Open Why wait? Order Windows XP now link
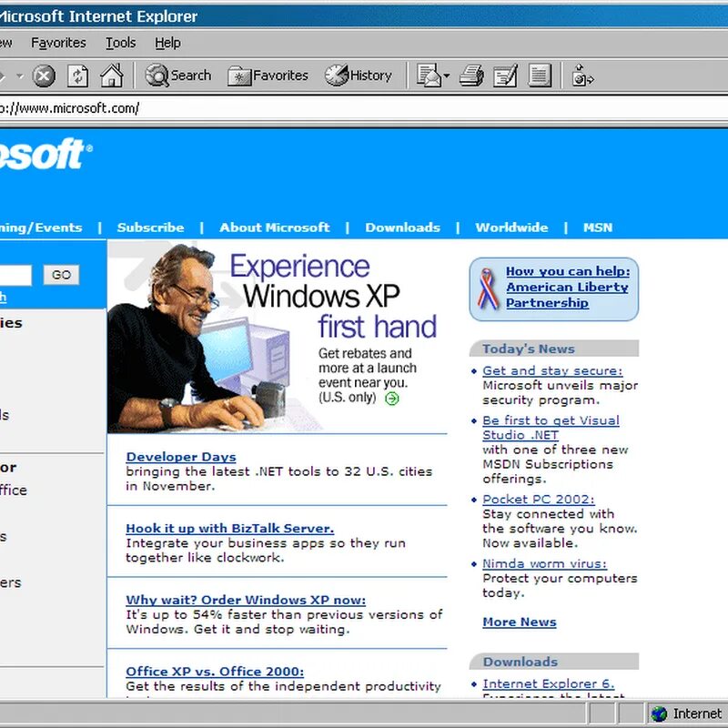Viewport: 728px width, 728px height. pos(246,600)
